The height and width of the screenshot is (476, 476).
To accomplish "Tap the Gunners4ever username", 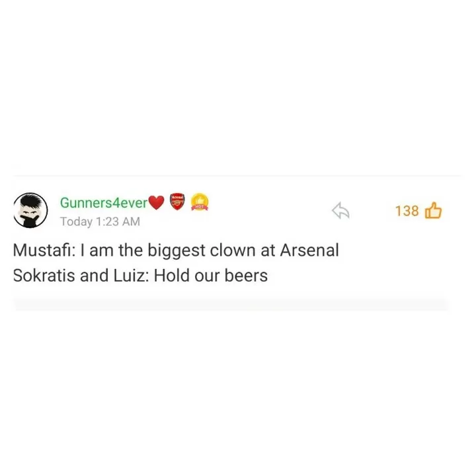I will [104, 203].
